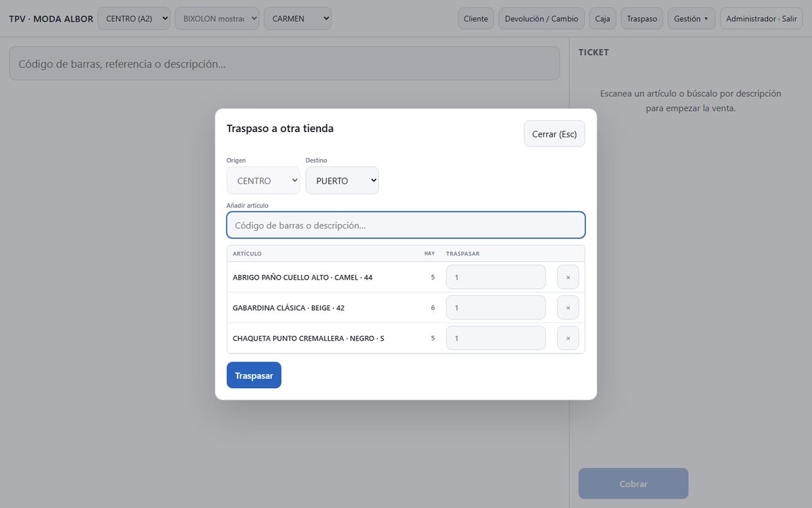Close the dialog with Cerrar (Esc)
The width and height of the screenshot is (812, 508).
click(x=554, y=133)
